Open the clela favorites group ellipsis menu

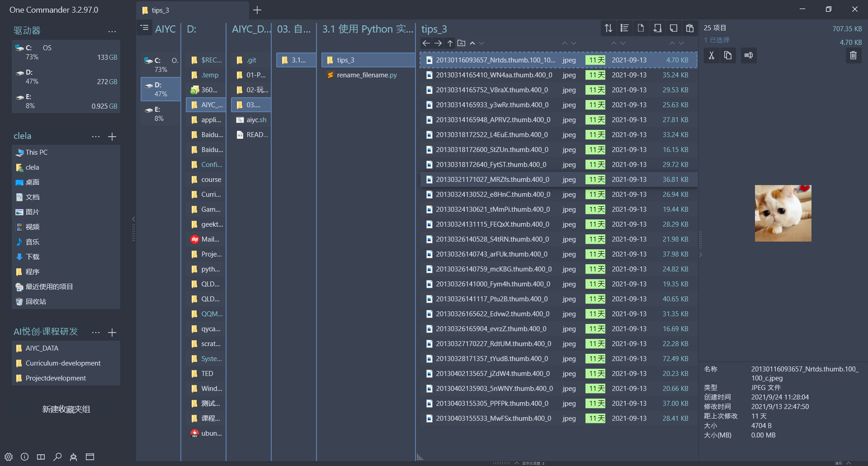(x=96, y=137)
